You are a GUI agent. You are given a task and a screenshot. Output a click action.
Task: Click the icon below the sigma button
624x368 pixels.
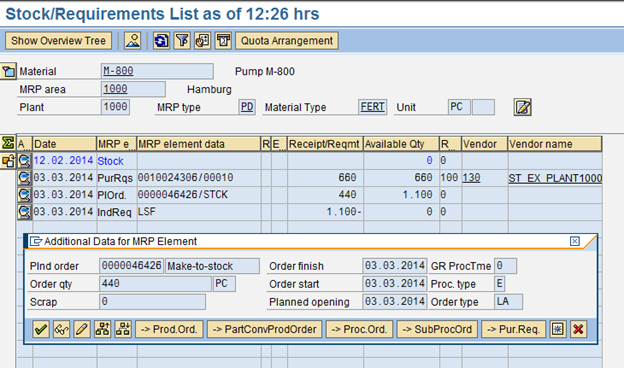point(8,161)
